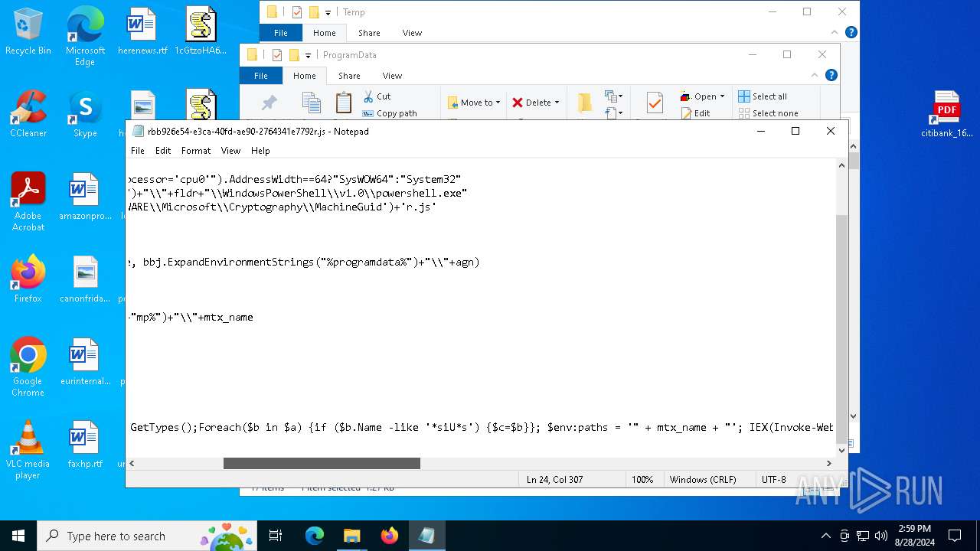Viewport: 980px width, 551px height.
Task: Select the herenews.rtf desktop file
Action: pos(142,32)
